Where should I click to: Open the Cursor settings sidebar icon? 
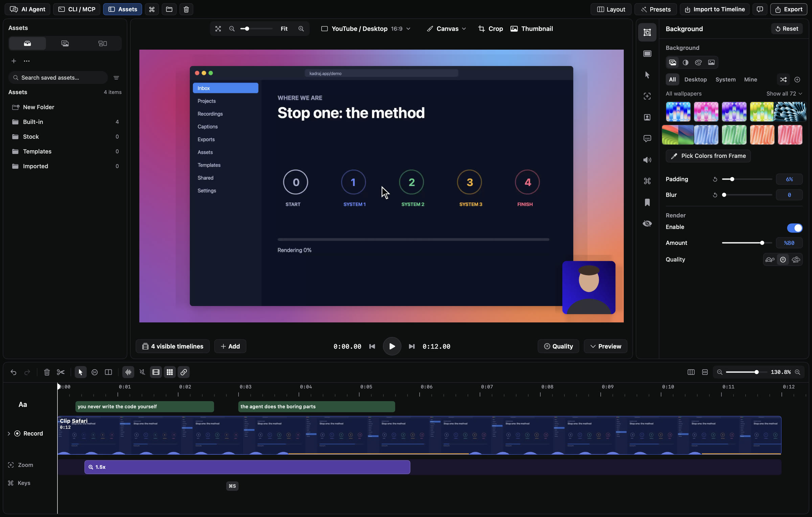[647, 75]
